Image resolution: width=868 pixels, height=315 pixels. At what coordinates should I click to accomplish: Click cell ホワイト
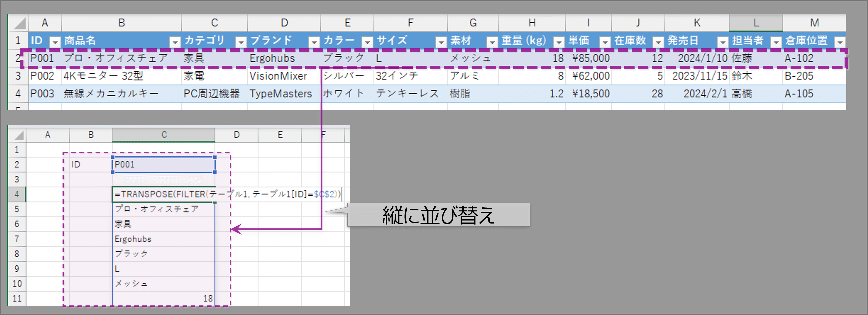point(347,94)
